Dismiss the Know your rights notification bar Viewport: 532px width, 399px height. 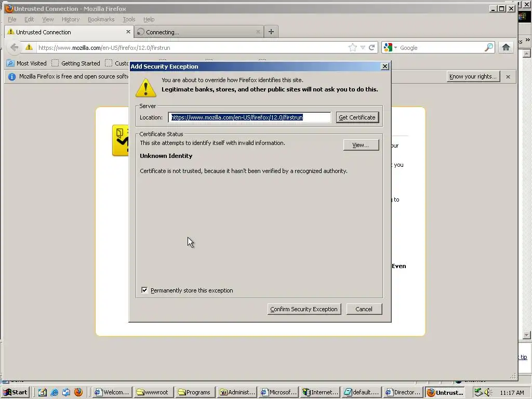[x=508, y=77]
